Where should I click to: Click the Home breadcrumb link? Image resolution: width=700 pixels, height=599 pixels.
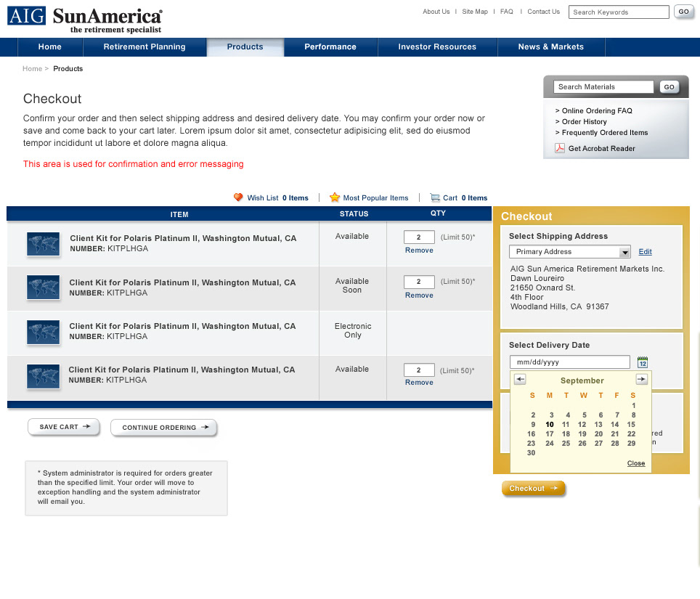(x=32, y=69)
